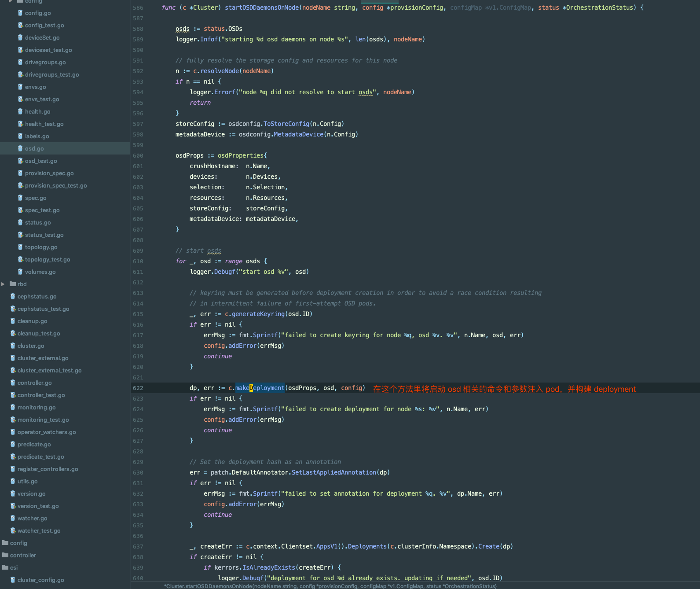Click the rbd folder icon
The height and width of the screenshot is (589, 700).
click(x=13, y=284)
